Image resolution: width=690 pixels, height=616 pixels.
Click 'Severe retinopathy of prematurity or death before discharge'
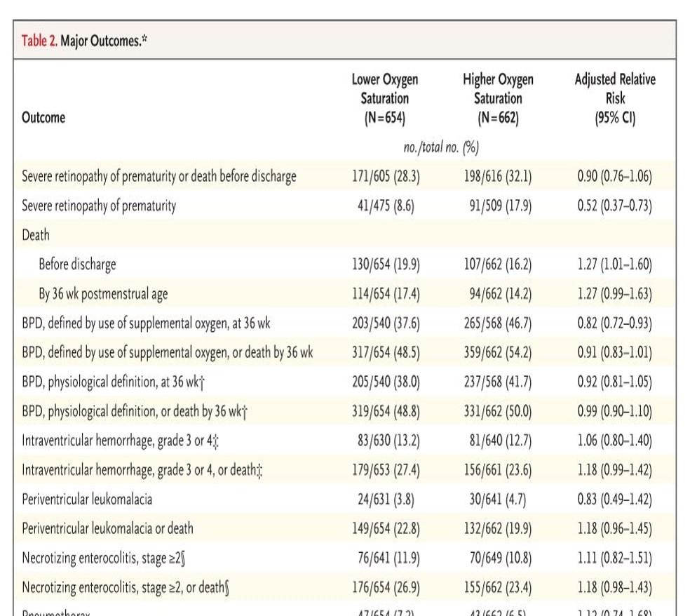[x=159, y=176]
